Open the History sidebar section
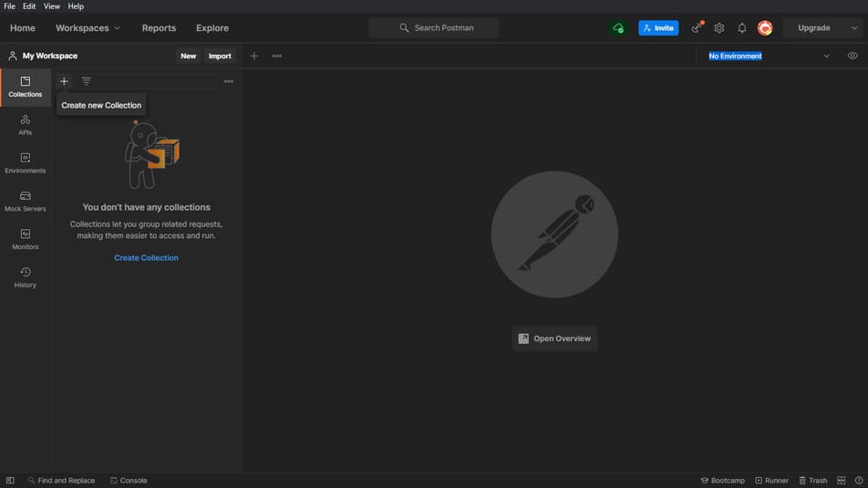The height and width of the screenshot is (488, 868). coord(25,277)
